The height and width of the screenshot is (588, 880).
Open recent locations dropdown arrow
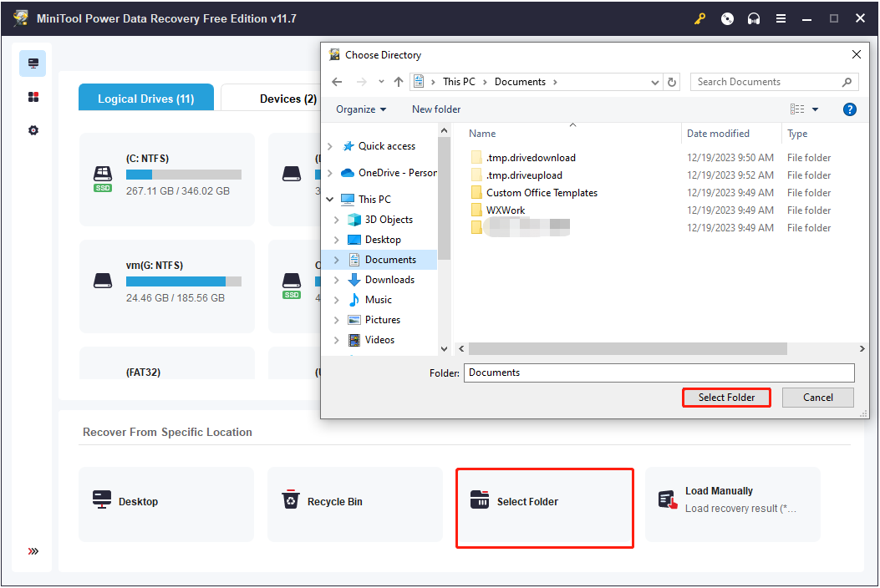(x=381, y=82)
